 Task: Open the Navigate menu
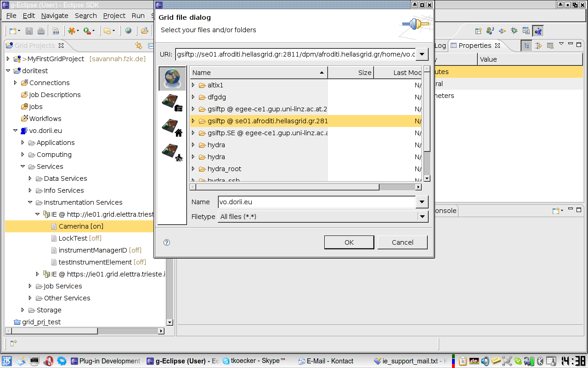coord(55,16)
